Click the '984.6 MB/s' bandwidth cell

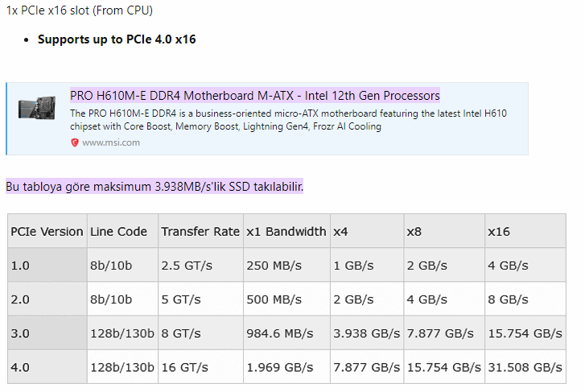280,332
